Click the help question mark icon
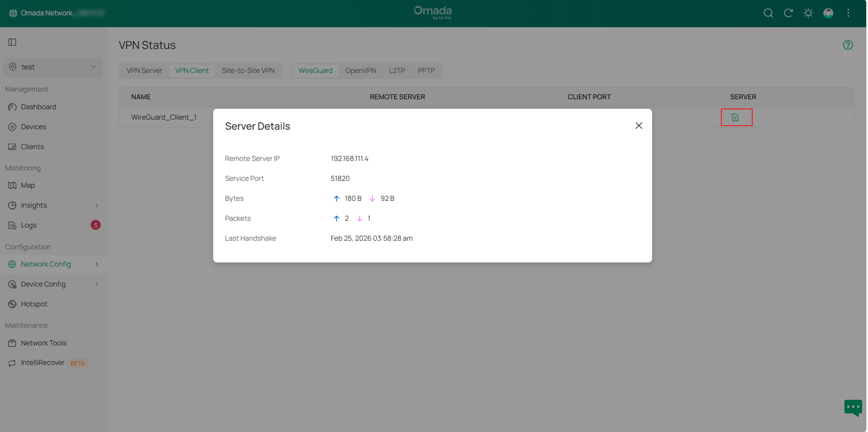This screenshot has height=432, width=868. tap(848, 44)
